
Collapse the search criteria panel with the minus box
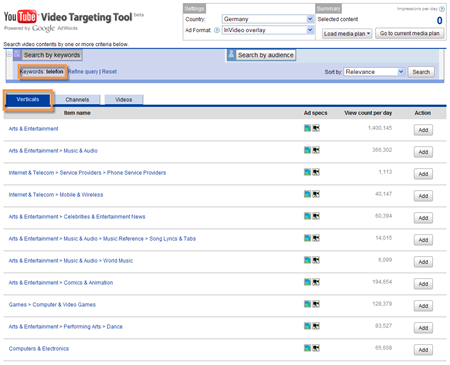(x=9, y=54)
